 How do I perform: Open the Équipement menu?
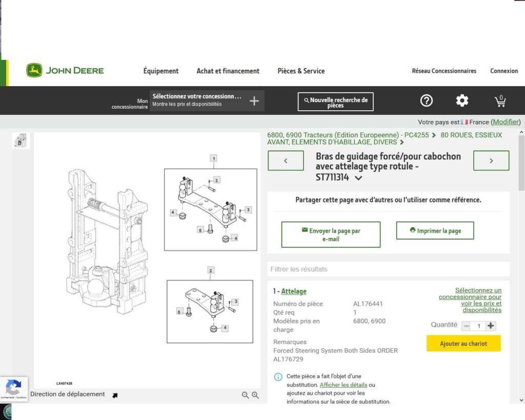point(160,71)
